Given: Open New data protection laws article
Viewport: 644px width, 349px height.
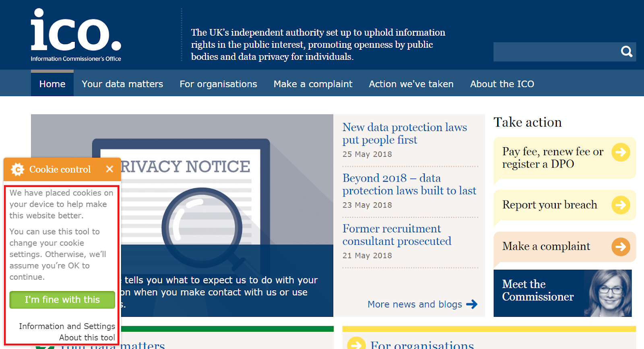Looking at the screenshot, I should coord(405,133).
